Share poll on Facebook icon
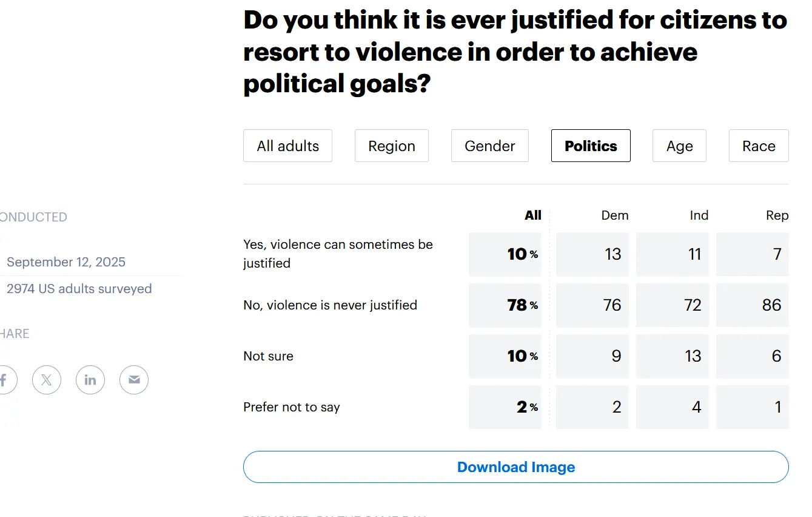Image resolution: width=812 pixels, height=517 pixels. point(5,380)
